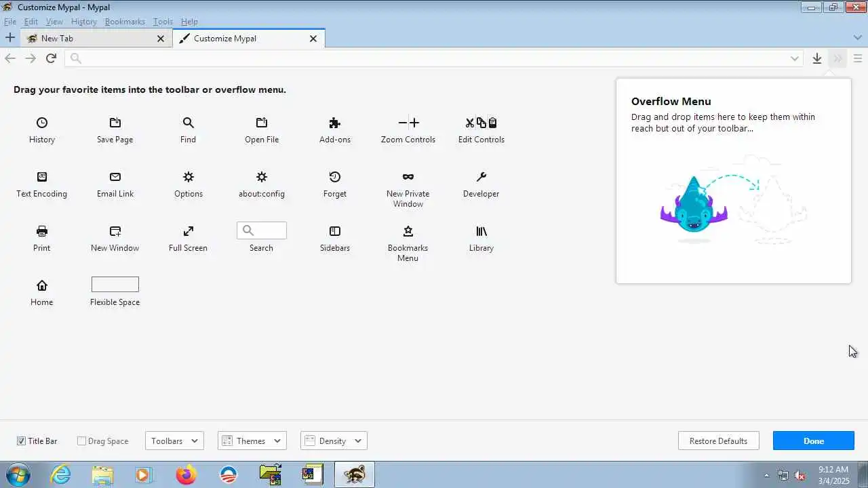Select the Edit Controls item
The width and height of the screenshot is (868, 488).
point(481,130)
